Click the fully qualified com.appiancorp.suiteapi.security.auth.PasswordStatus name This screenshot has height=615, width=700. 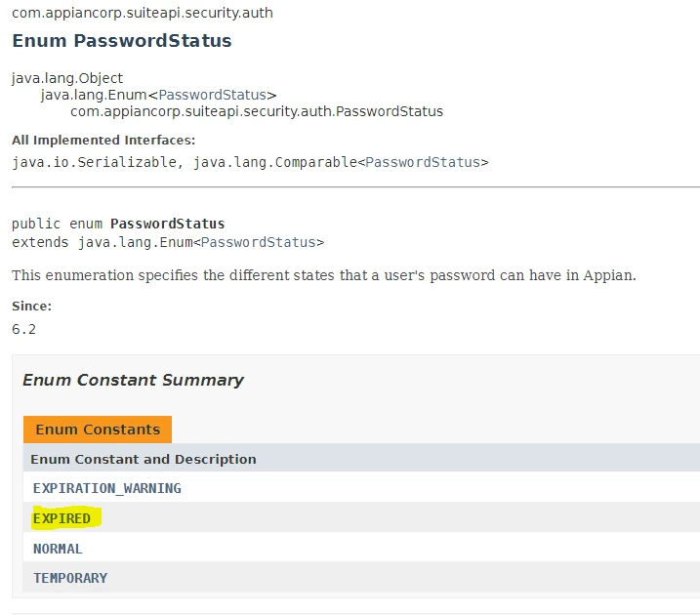coord(257,111)
